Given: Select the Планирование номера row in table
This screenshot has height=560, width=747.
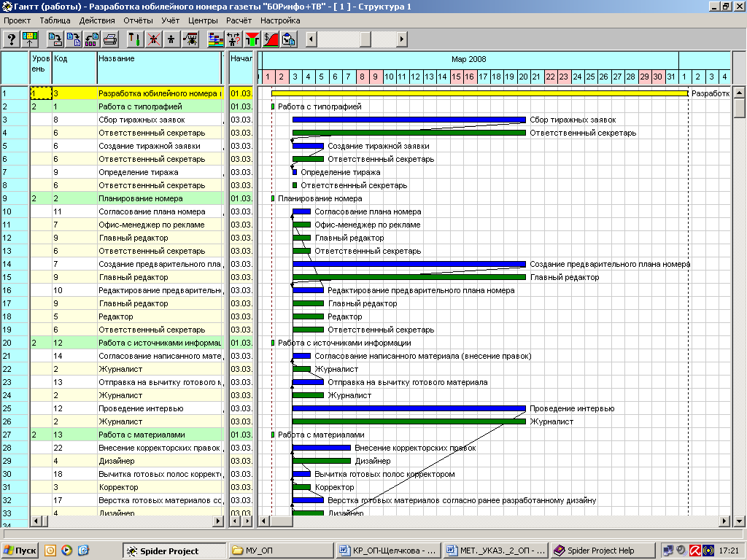Looking at the screenshot, I should point(141,198).
